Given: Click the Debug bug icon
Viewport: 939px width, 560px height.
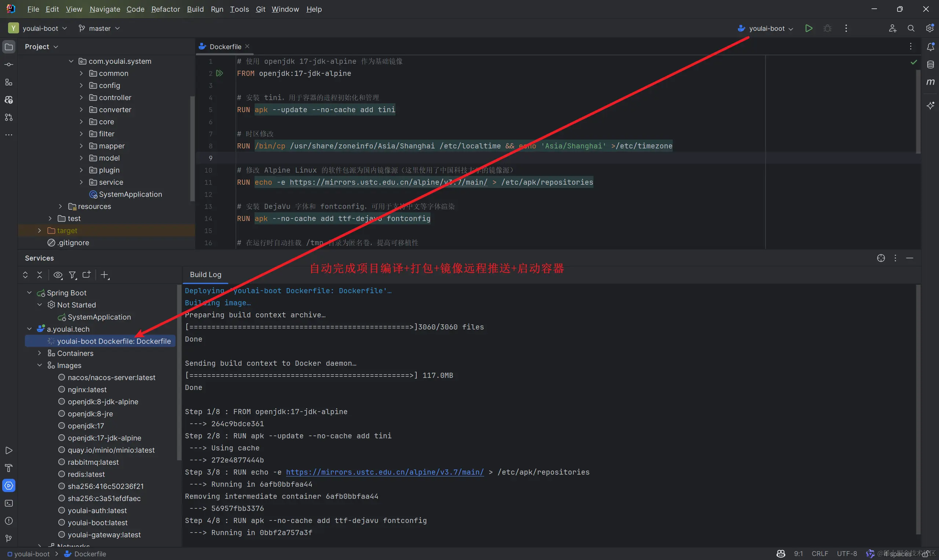Looking at the screenshot, I should tap(827, 28).
